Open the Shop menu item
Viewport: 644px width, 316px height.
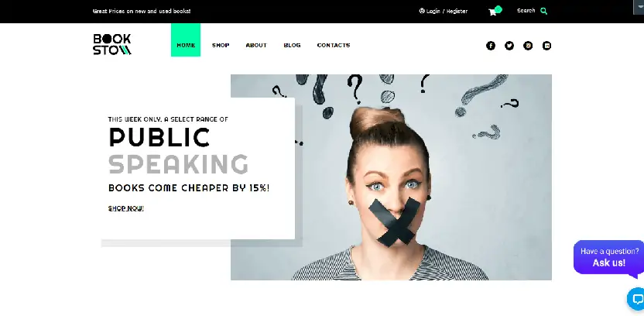[221, 45]
